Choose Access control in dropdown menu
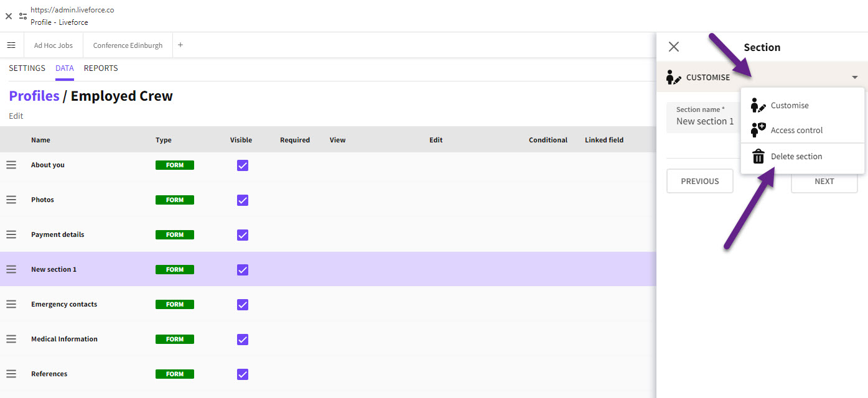Screen dimensions: 868x398 click(796, 130)
